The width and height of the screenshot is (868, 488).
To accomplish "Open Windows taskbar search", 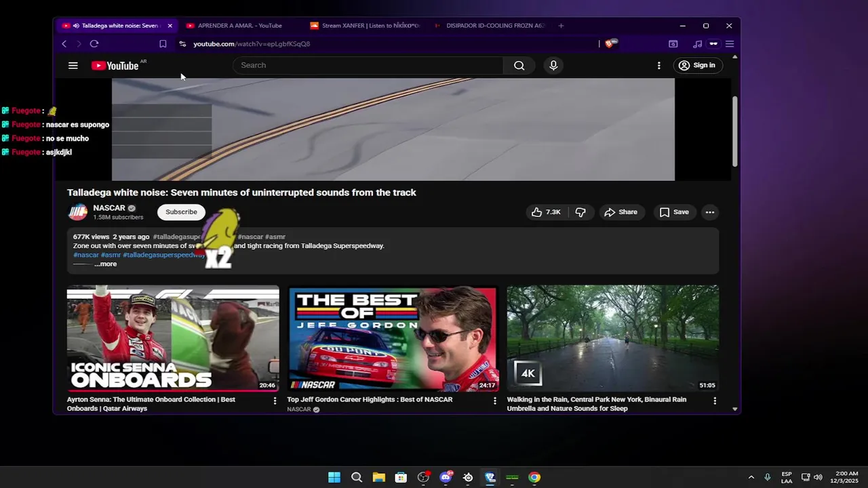I will [357, 477].
